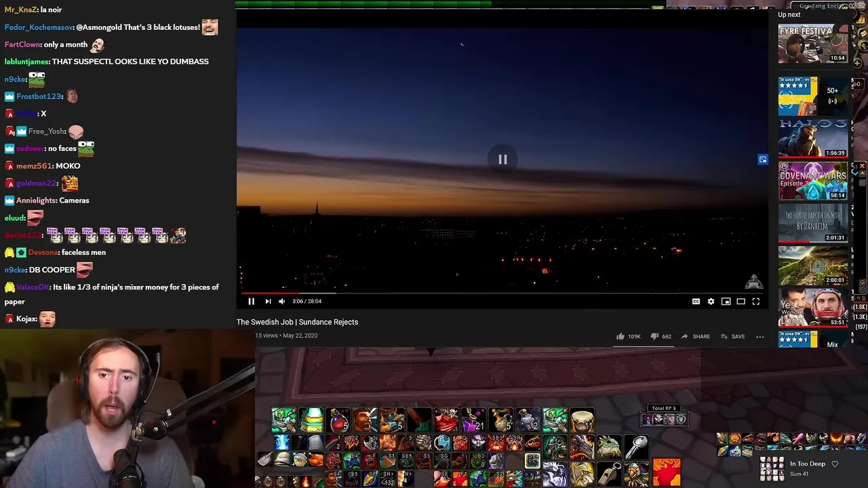The height and width of the screenshot is (488, 868).
Task: Like the video with thumbs up 109K
Action: click(x=628, y=336)
